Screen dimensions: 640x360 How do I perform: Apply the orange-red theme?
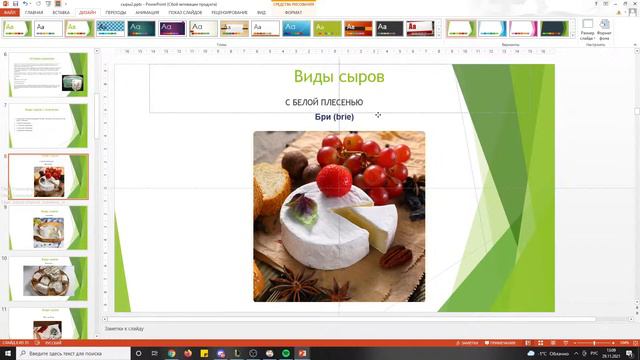pos(358,29)
